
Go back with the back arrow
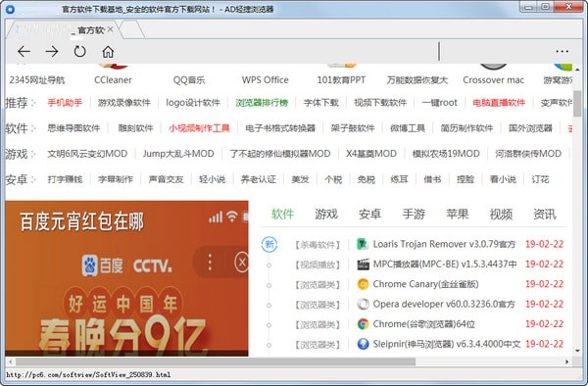24,51
